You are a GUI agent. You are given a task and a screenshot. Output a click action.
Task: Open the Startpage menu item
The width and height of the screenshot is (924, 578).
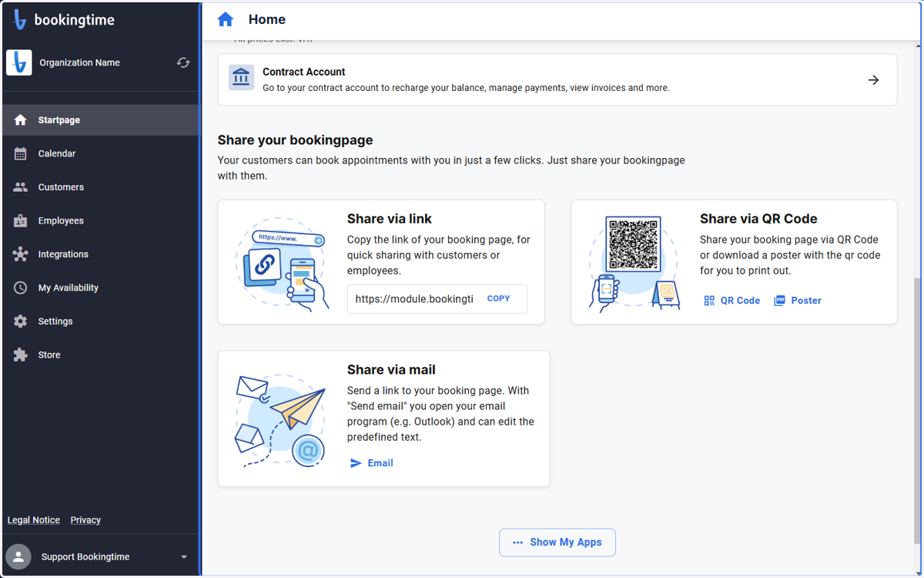click(x=100, y=120)
